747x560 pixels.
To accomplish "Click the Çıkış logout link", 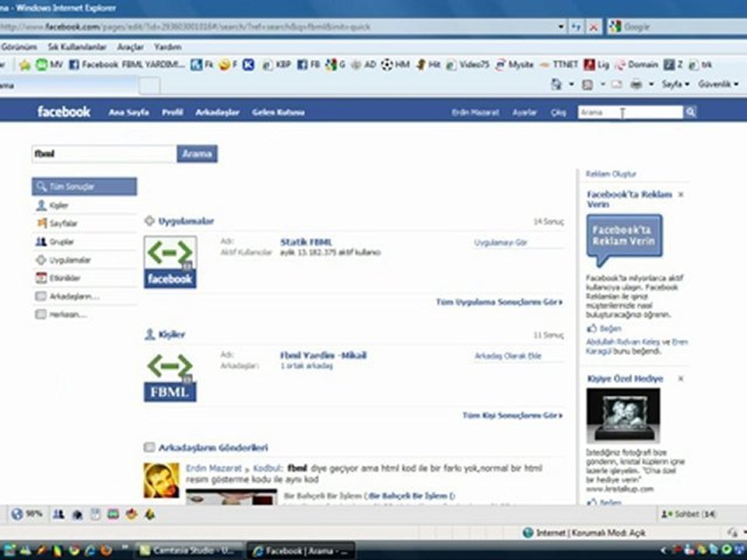I will (x=559, y=112).
